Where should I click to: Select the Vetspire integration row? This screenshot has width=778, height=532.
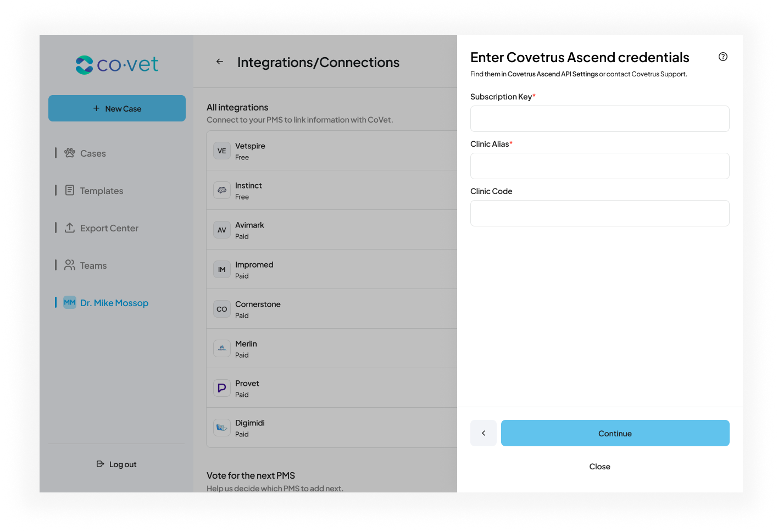[332, 151]
